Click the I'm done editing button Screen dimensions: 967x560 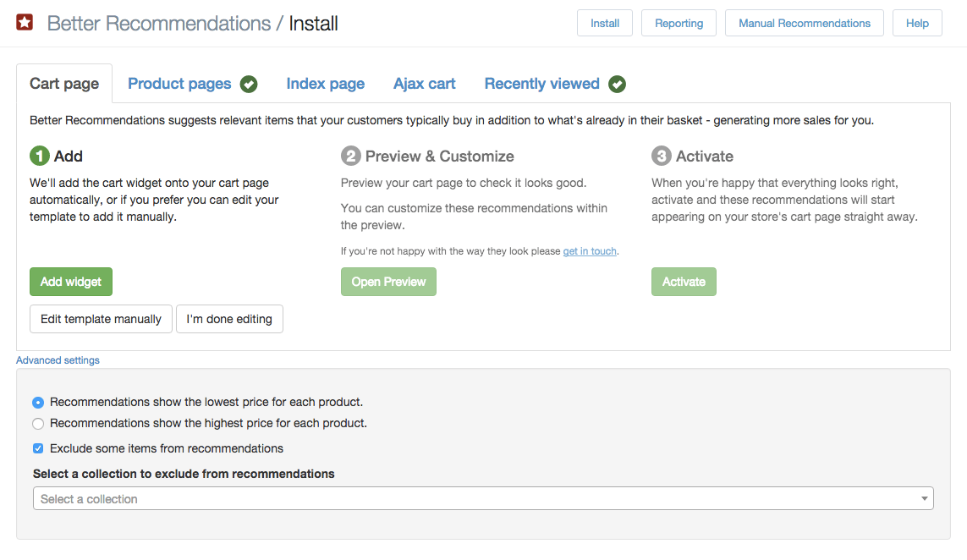[x=229, y=319]
